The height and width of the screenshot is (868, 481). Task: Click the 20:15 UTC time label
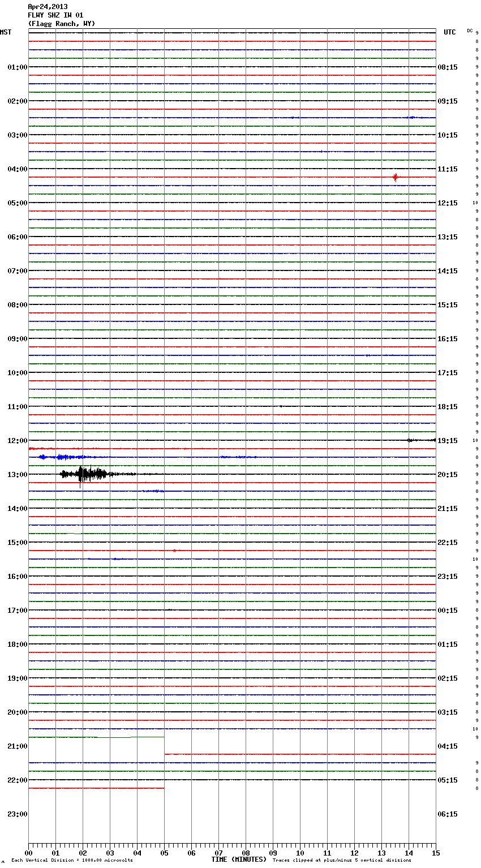(448, 475)
